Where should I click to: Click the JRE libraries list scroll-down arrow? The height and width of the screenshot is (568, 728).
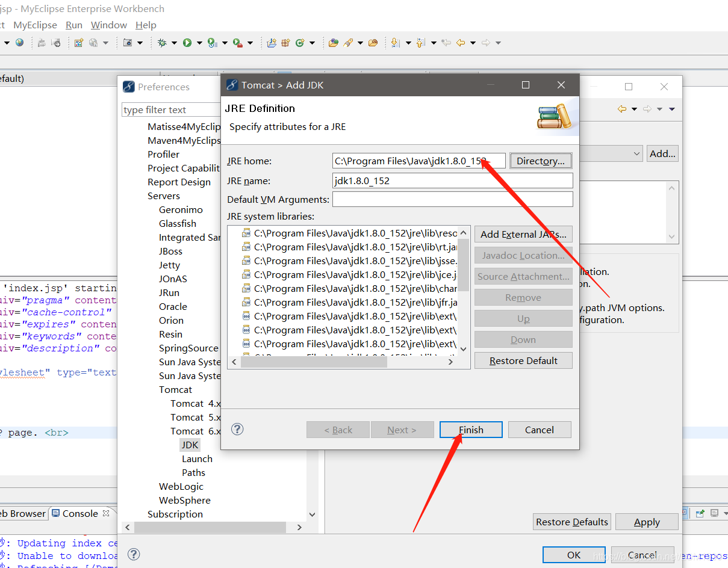coord(463,348)
